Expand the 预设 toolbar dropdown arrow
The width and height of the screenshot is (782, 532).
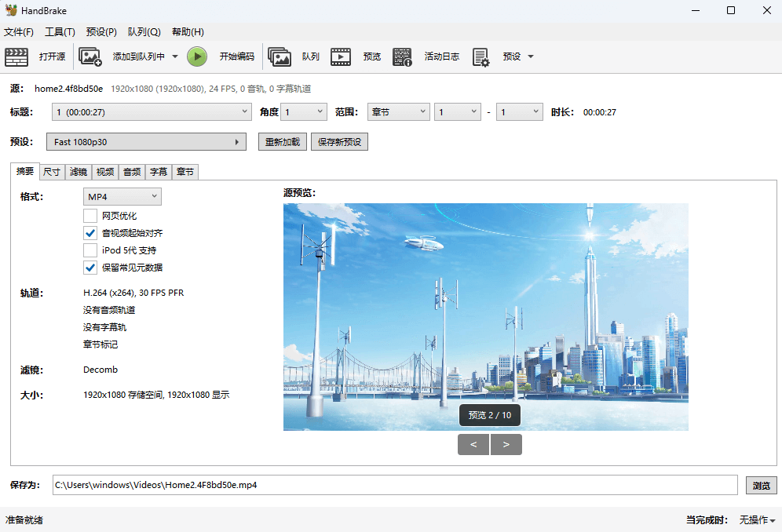click(531, 56)
